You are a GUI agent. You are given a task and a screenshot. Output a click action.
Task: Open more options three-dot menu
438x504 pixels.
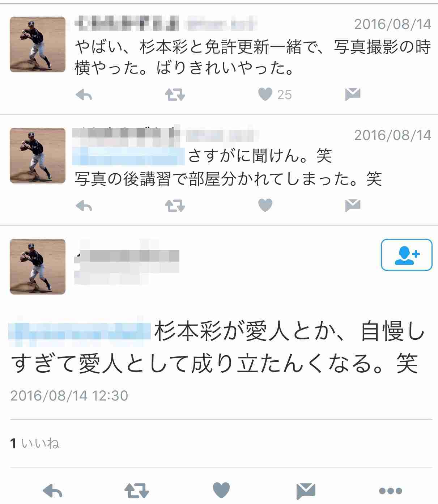(391, 491)
